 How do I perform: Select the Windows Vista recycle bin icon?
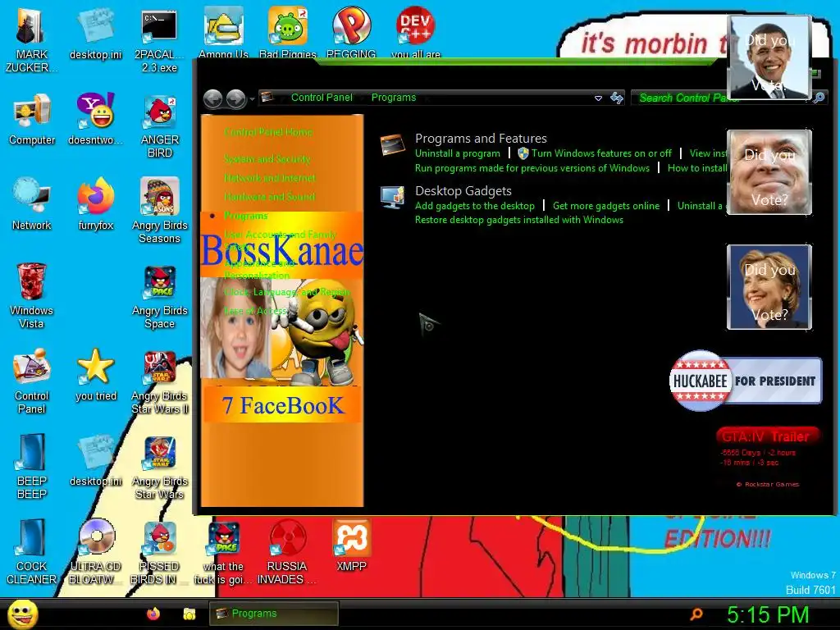(x=31, y=295)
